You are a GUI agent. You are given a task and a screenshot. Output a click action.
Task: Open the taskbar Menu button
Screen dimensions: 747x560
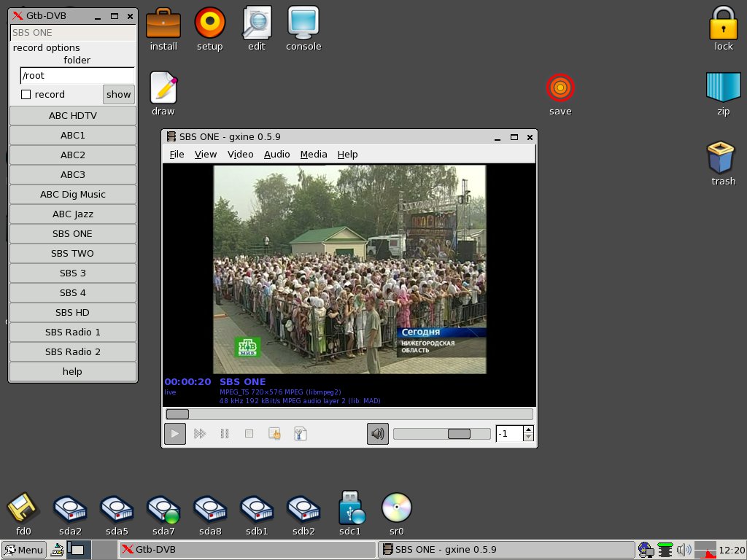24,550
